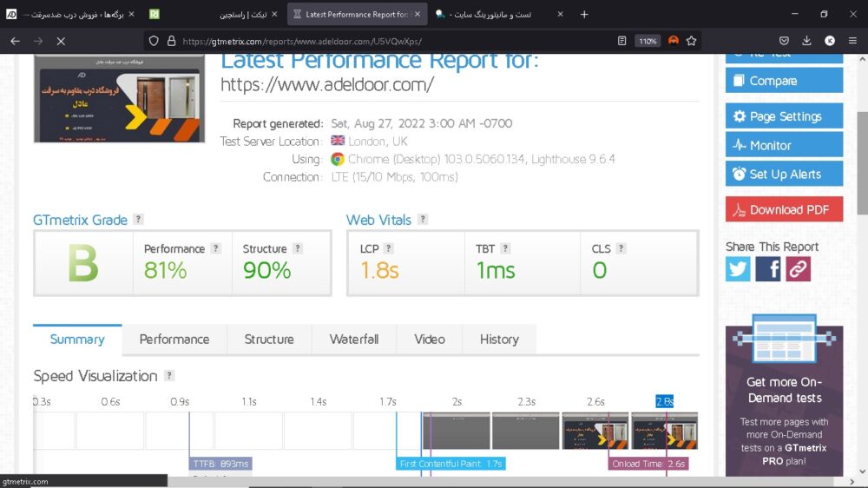Viewport: 868px width, 488px height.
Task: Click the 2.8s highlighted timeline label
Action: tap(664, 401)
